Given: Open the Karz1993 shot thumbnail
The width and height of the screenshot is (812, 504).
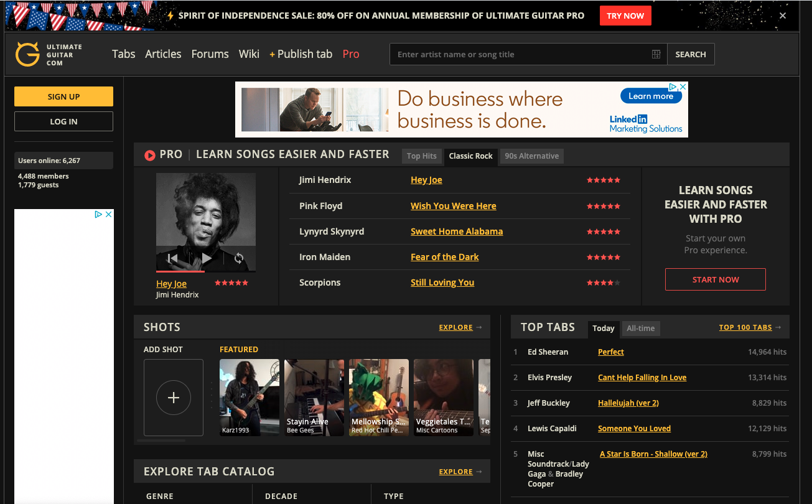Looking at the screenshot, I should (250, 398).
